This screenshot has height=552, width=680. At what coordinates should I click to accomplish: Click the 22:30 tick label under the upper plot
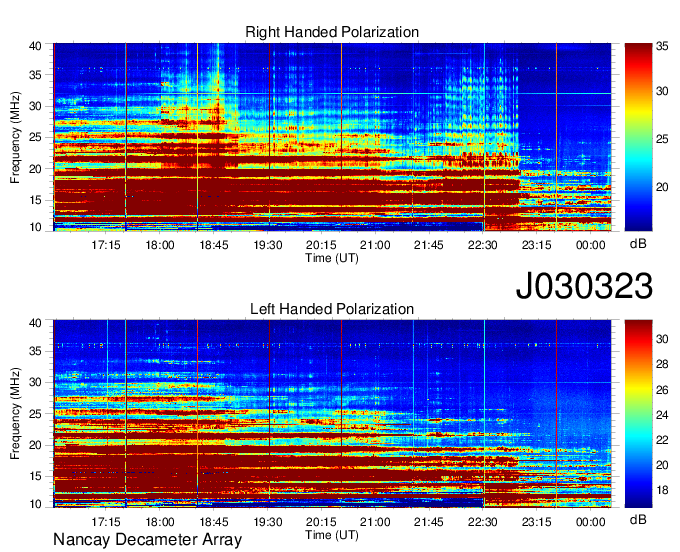point(483,245)
